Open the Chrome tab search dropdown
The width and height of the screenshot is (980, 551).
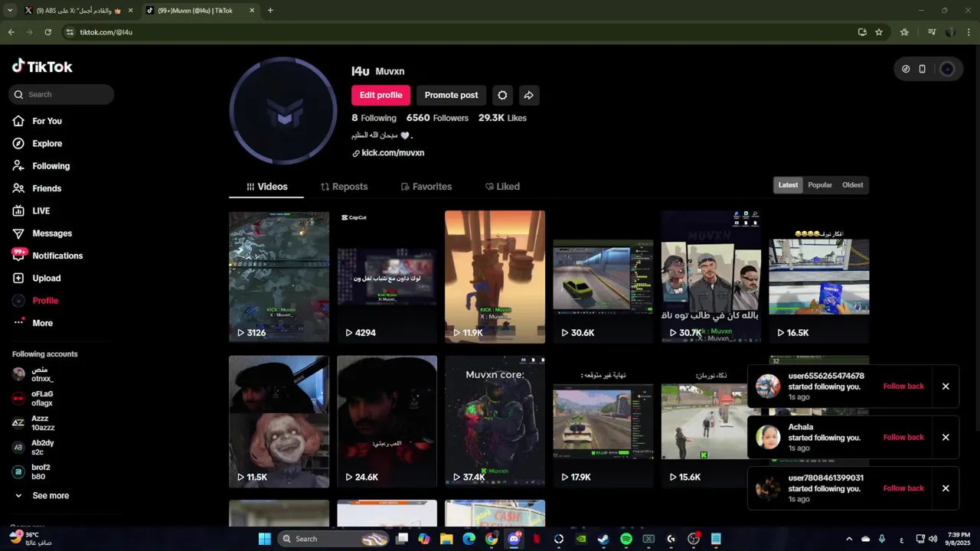pos(9,11)
